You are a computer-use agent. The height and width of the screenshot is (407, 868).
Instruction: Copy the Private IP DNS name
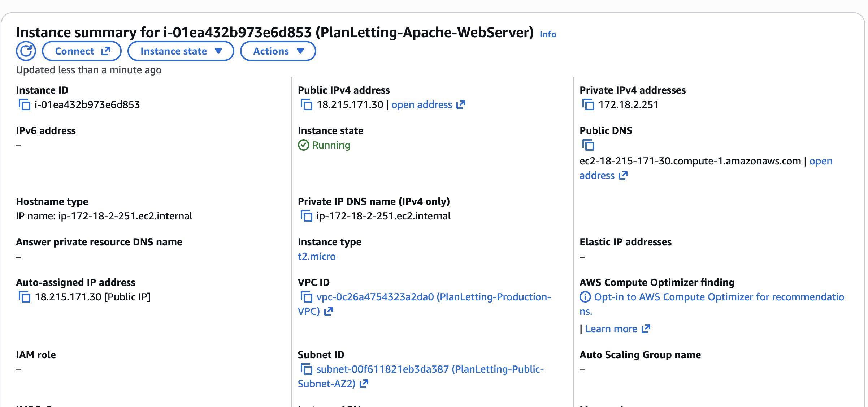coord(306,216)
